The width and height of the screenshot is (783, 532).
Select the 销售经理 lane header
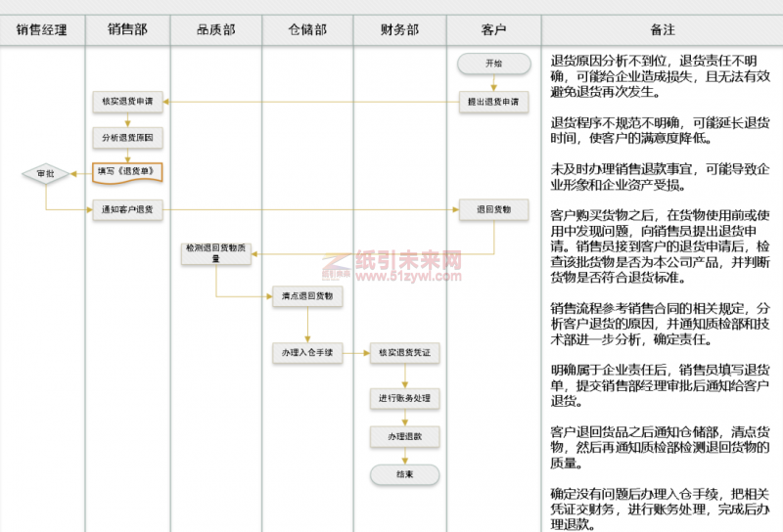point(42,30)
